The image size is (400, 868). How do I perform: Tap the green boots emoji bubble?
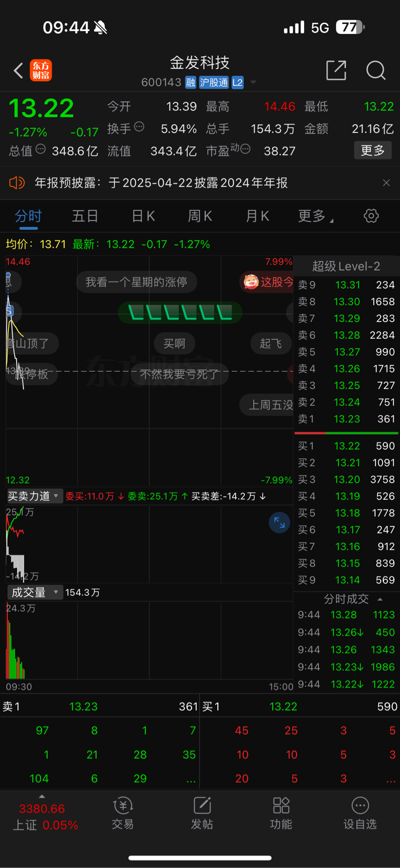(180, 313)
